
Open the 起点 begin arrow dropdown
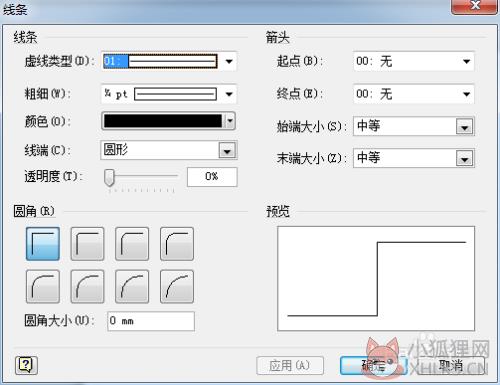467,61
